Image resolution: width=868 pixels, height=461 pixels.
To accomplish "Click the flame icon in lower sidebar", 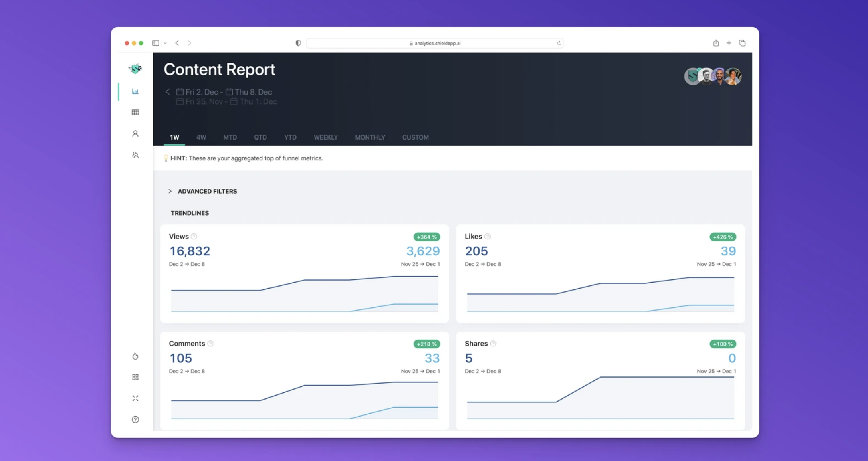I will (x=135, y=356).
